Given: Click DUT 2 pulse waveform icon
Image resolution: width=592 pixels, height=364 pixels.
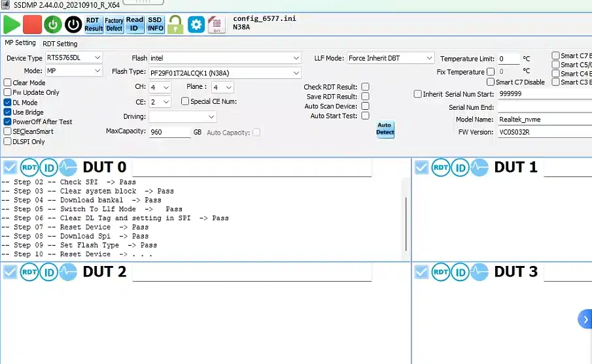Looking at the screenshot, I should (x=68, y=272).
